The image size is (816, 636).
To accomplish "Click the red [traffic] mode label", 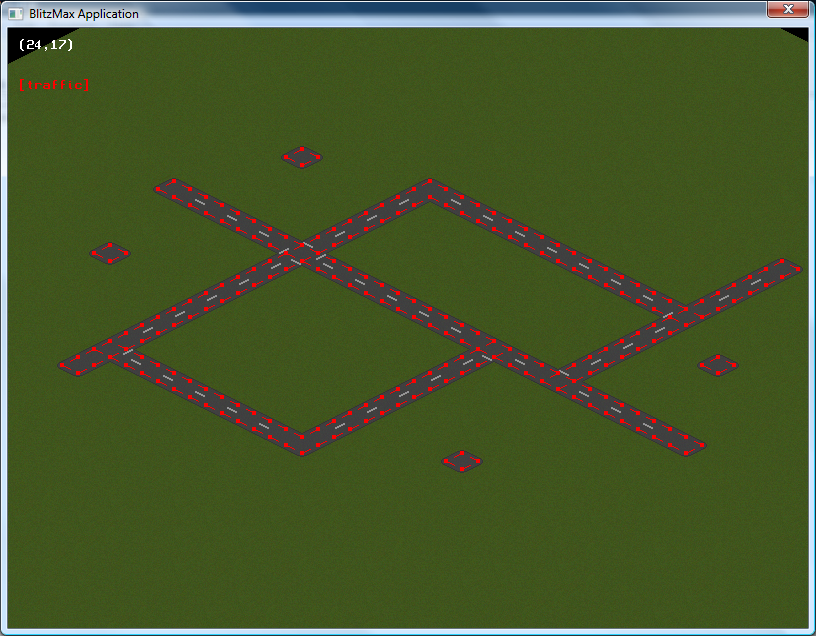I will pos(54,85).
